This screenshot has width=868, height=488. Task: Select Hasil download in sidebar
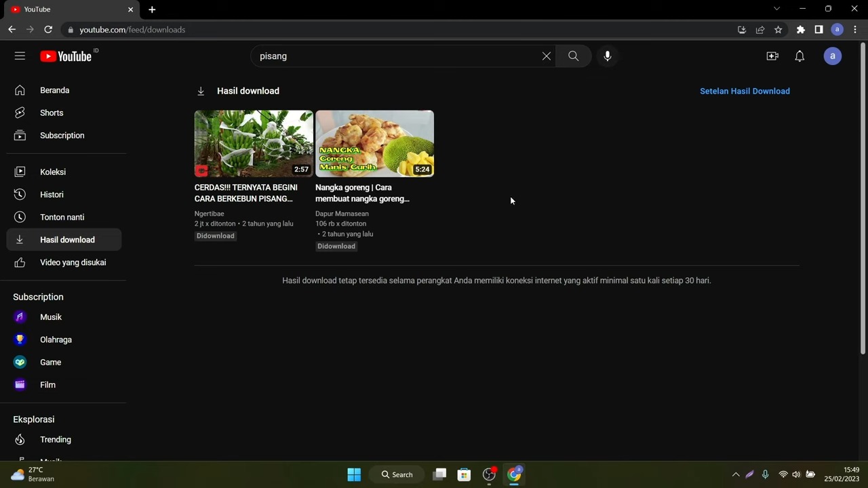pyautogui.click(x=64, y=240)
